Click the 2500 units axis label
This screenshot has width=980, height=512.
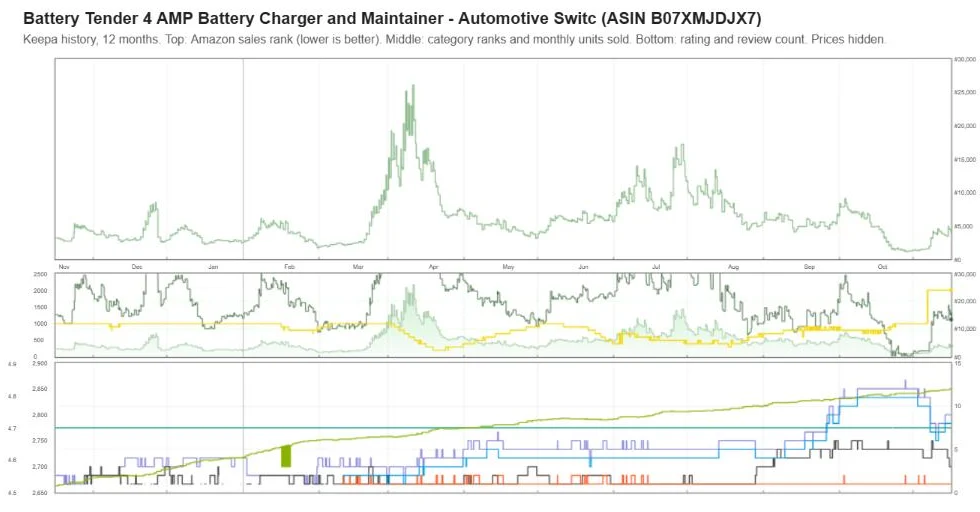pos(41,274)
